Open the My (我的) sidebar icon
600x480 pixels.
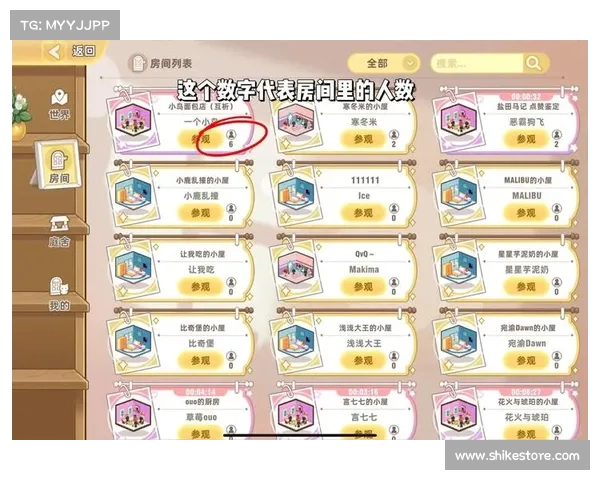pos(59,286)
